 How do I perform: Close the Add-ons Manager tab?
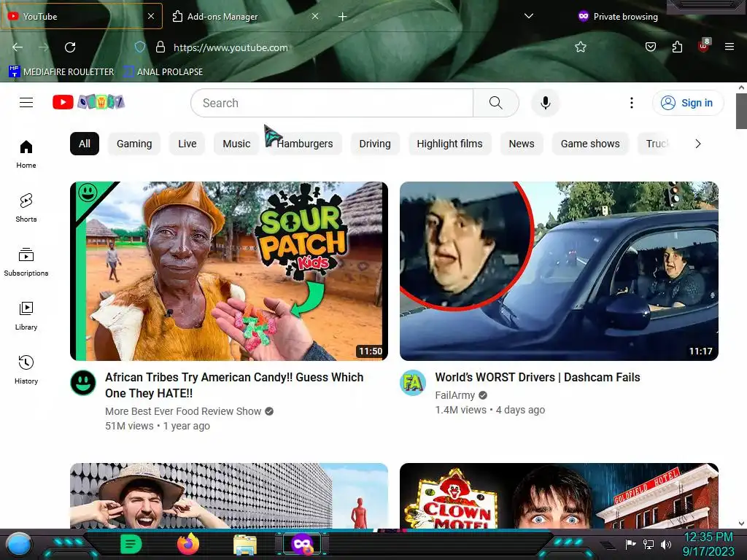tap(315, 16)
